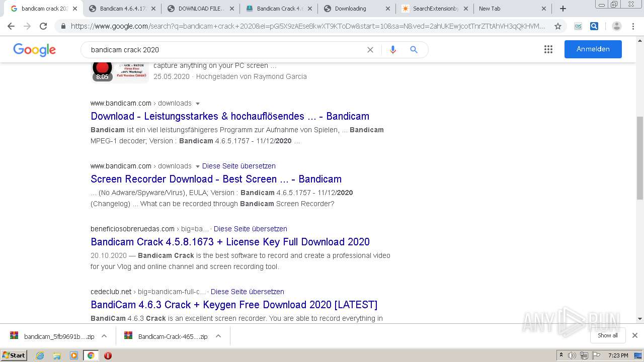Switch to the New Tab tab

(512, 9)
